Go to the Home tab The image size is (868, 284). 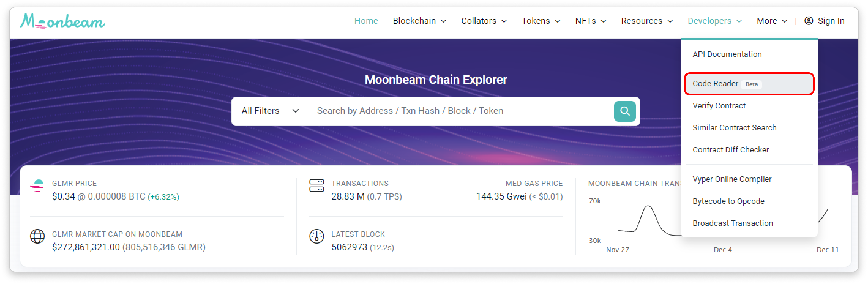tap(366, 21)
